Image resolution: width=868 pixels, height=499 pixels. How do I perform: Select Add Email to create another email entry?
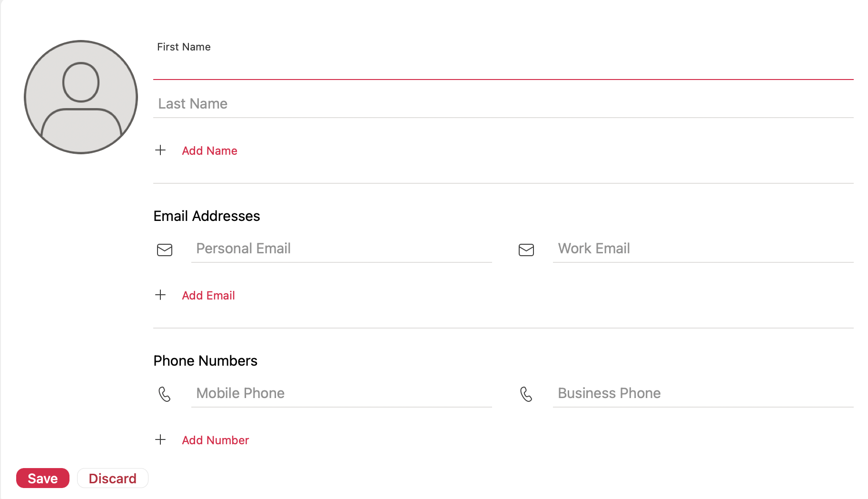pos(208,295)
